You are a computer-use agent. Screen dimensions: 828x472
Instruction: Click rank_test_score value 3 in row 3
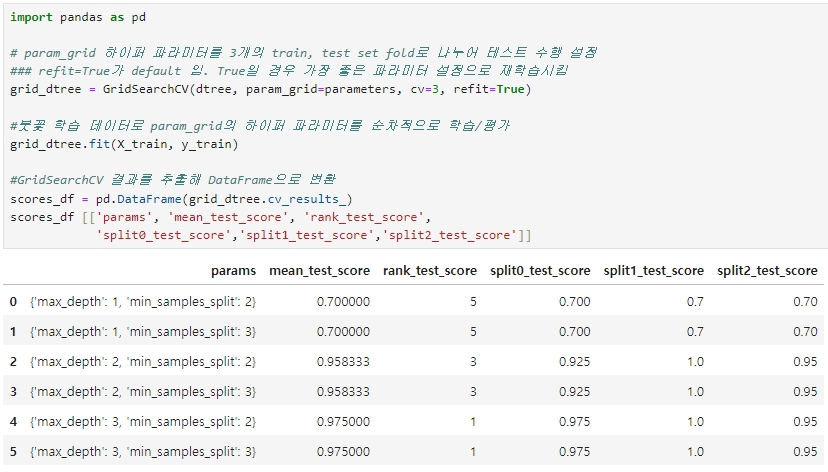[x=473, y=392]
